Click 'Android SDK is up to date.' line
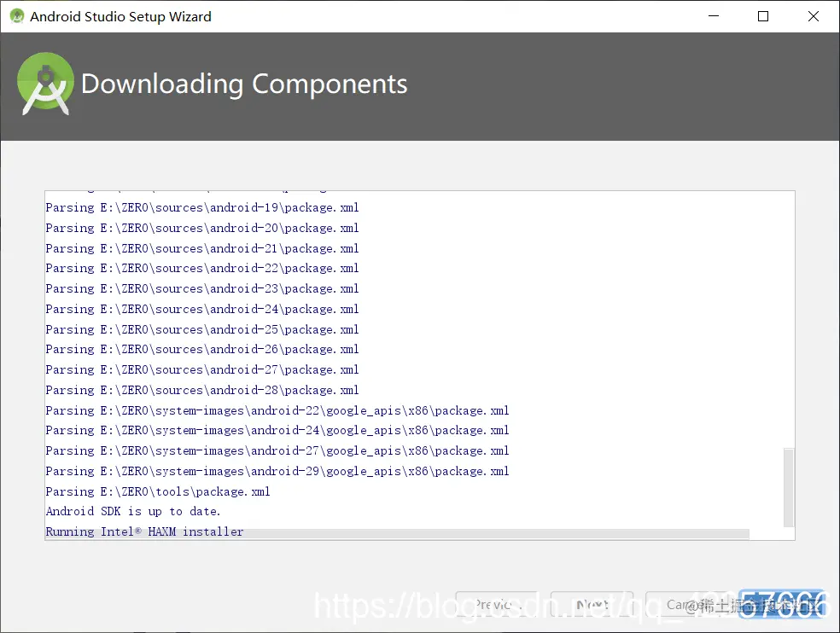This screenshot has width=840, height=633. pos(133,512)
